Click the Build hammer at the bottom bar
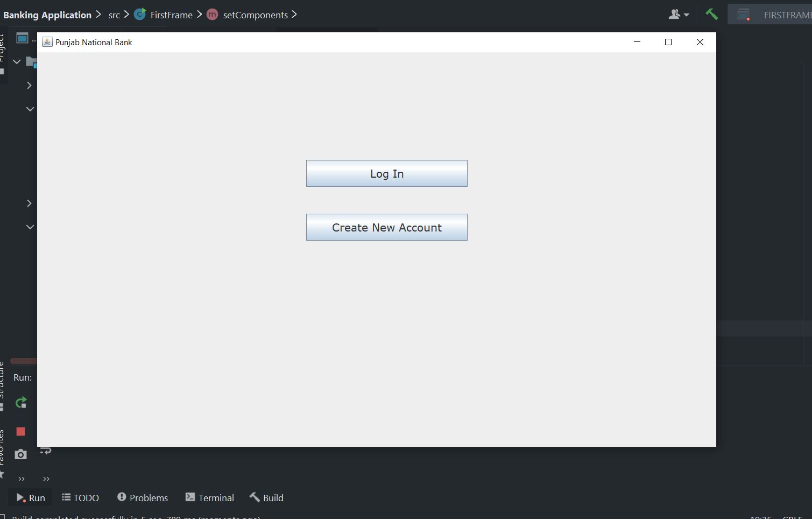Image resolution: width=812 pixels, height=519 pixels. [x=255, y=497]
